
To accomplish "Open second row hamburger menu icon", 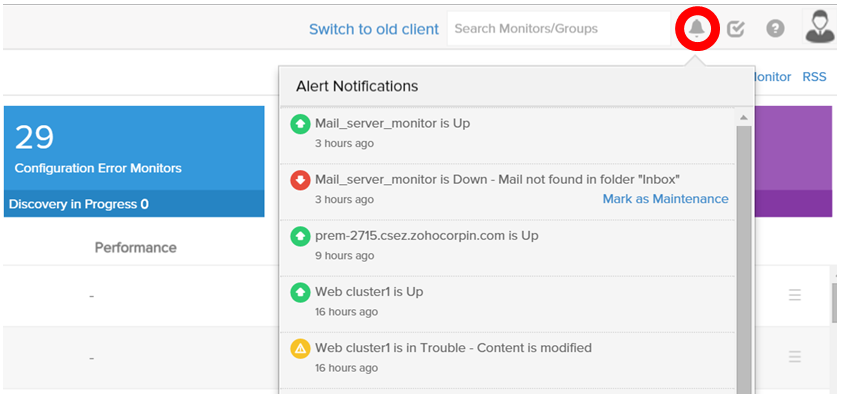I will point(795,357).
